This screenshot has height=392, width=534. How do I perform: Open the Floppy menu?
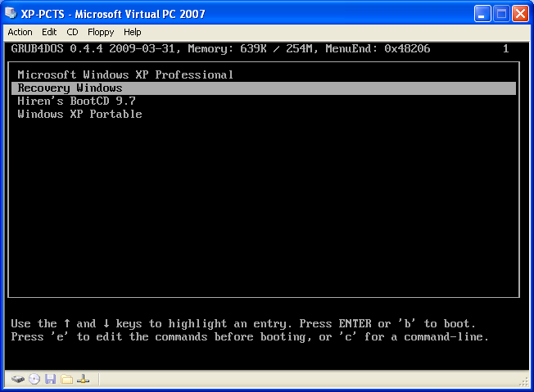tap(101, 32)
